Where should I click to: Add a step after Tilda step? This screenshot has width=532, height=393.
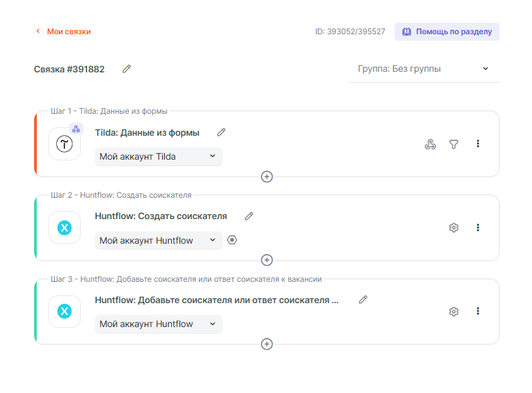tap(267, 176)
